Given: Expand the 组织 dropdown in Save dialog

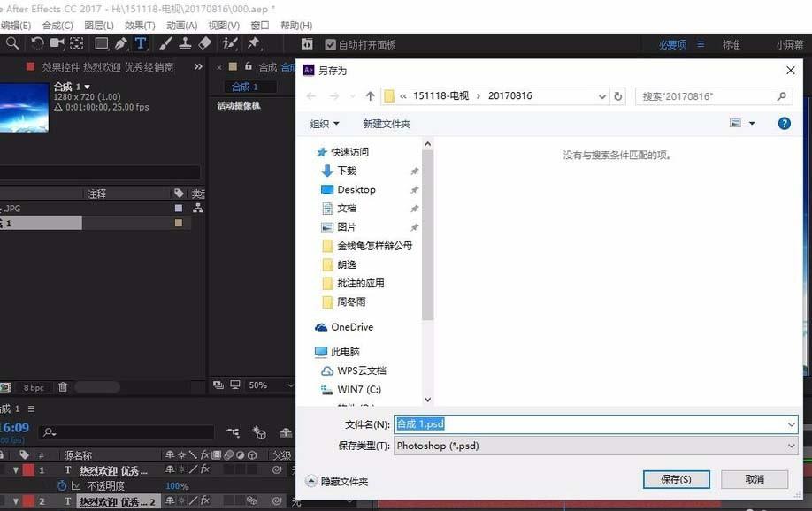Looking at the screenshot, I should click(x=325, y=123).
